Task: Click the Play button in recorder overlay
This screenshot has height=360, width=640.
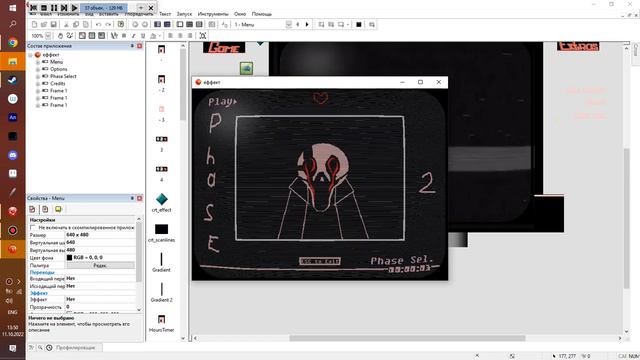Action: (74, 8)
